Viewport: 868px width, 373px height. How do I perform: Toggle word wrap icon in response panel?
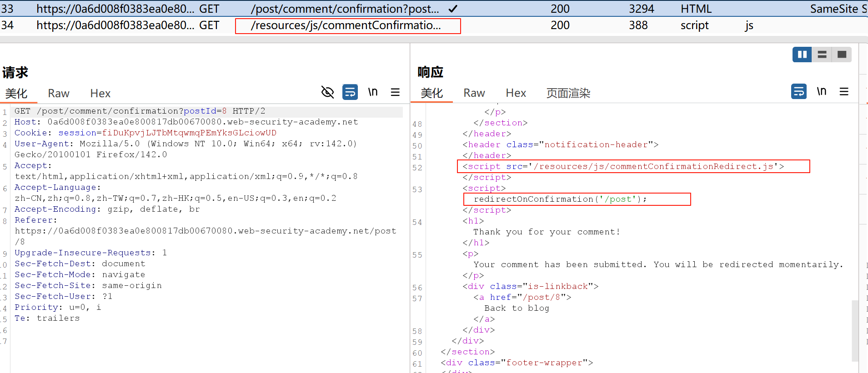[799, 91]
